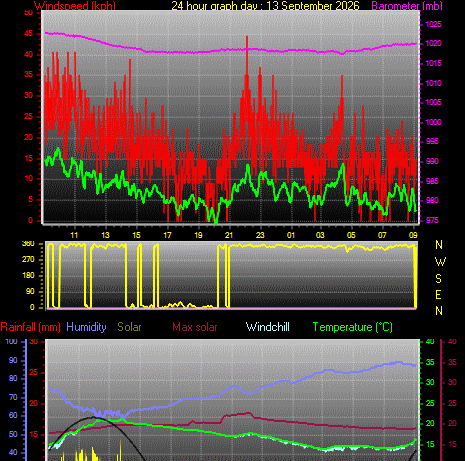Click the 1020 barometer scale value
The width and height of the screenshot is (465, 461).
point(433,43)
